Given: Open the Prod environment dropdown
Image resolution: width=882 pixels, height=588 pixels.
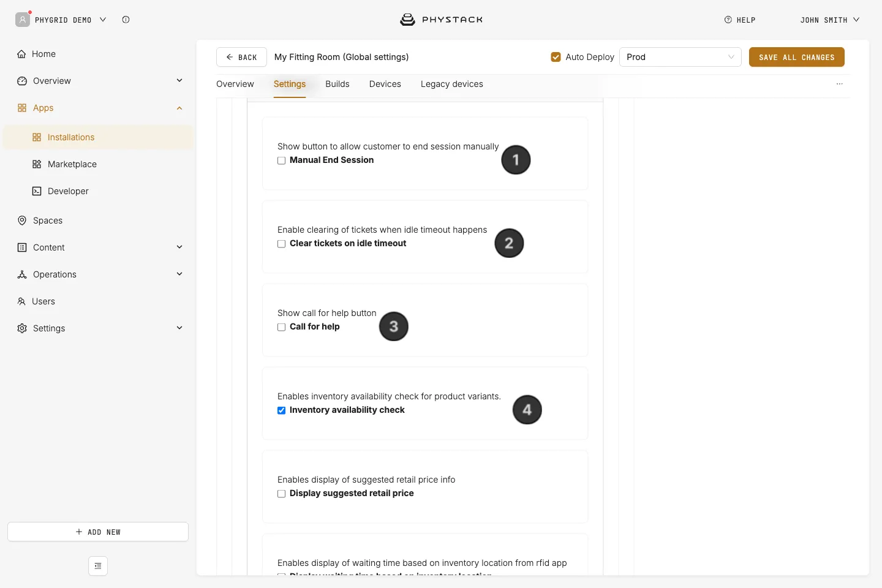Looking at the screenshot, I should (x=680, y=57).
